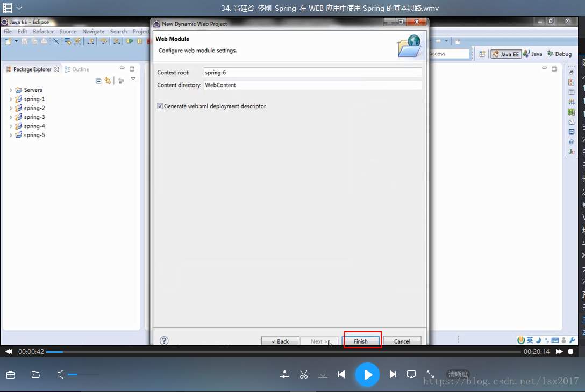Click the blue Play button
Image resolution: width=585 pixels, height=392 pixels.
coord(367,374)
